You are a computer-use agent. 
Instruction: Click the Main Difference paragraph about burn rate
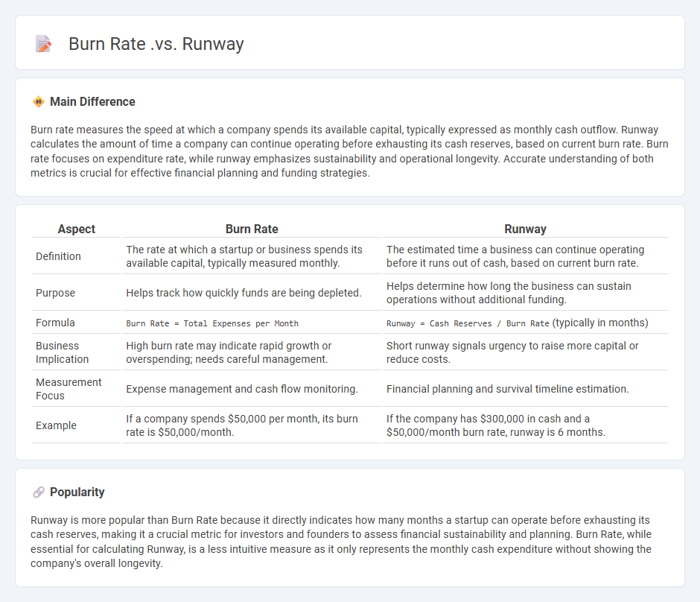point(349,151)
